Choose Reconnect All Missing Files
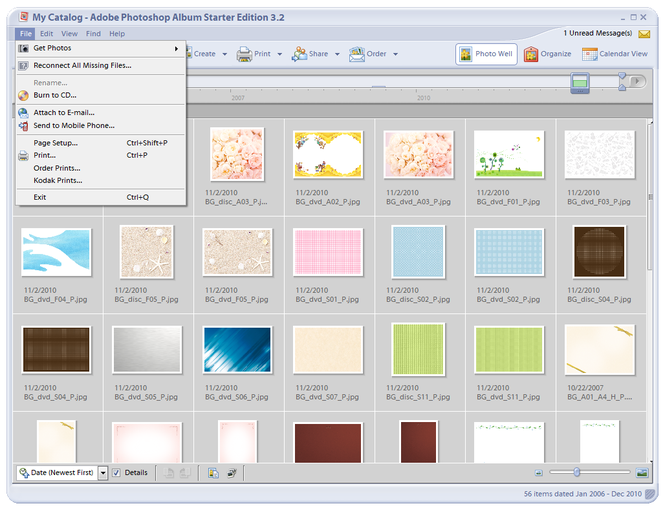 (x=101, y=66)
